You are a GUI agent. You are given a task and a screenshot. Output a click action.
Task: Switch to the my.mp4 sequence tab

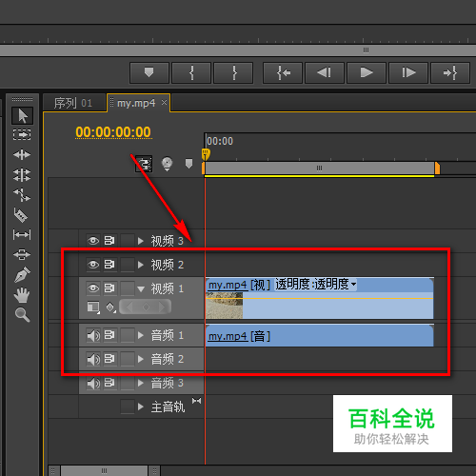point(136,103)
